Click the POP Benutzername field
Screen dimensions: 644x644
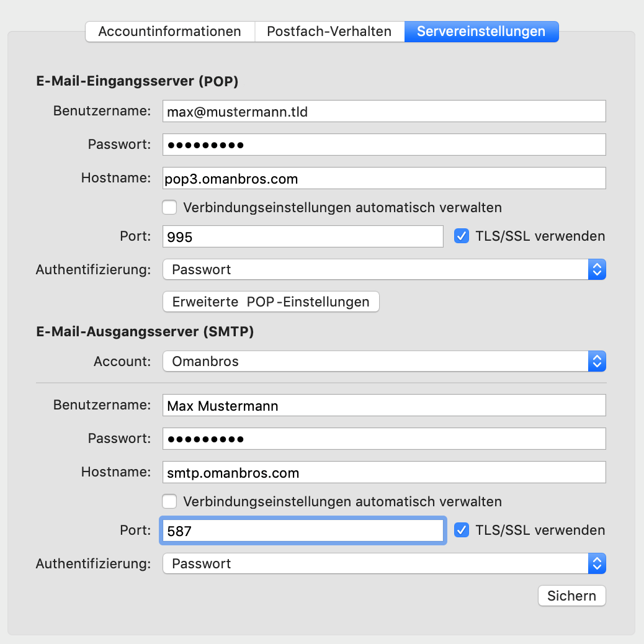coord(383,112)
